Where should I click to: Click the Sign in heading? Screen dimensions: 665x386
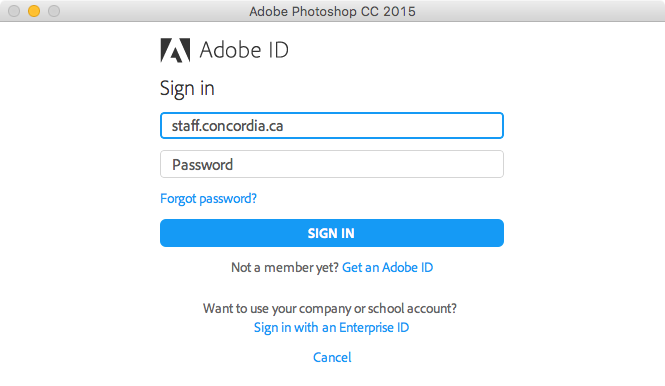[x=187, y=89]
